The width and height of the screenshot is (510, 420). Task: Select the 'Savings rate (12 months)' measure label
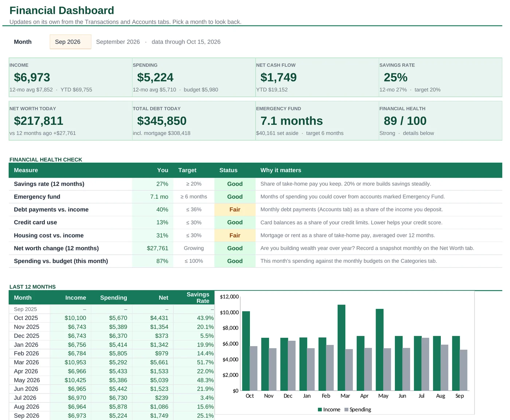(49, 184)
